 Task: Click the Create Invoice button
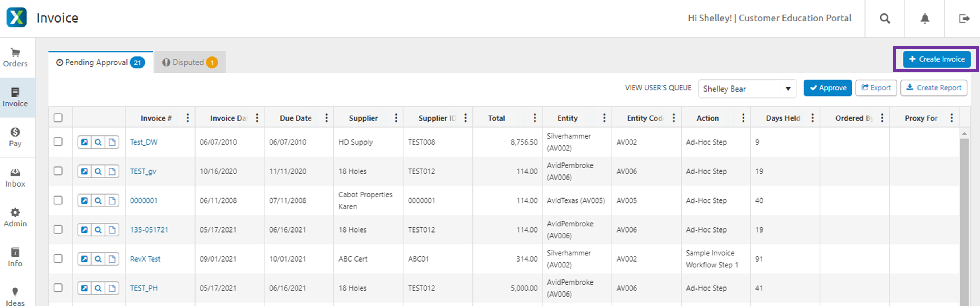click(936, 59)
